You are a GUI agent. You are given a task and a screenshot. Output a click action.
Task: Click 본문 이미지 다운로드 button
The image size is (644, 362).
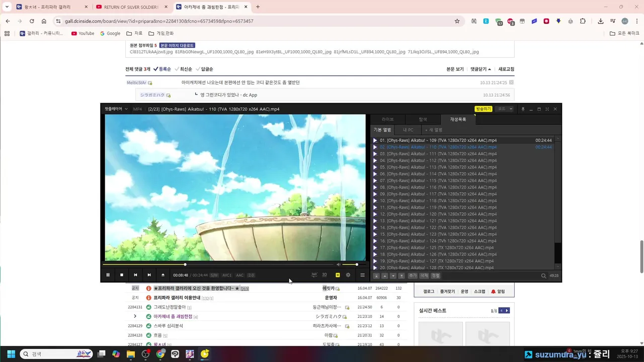(x=177, y=45)
